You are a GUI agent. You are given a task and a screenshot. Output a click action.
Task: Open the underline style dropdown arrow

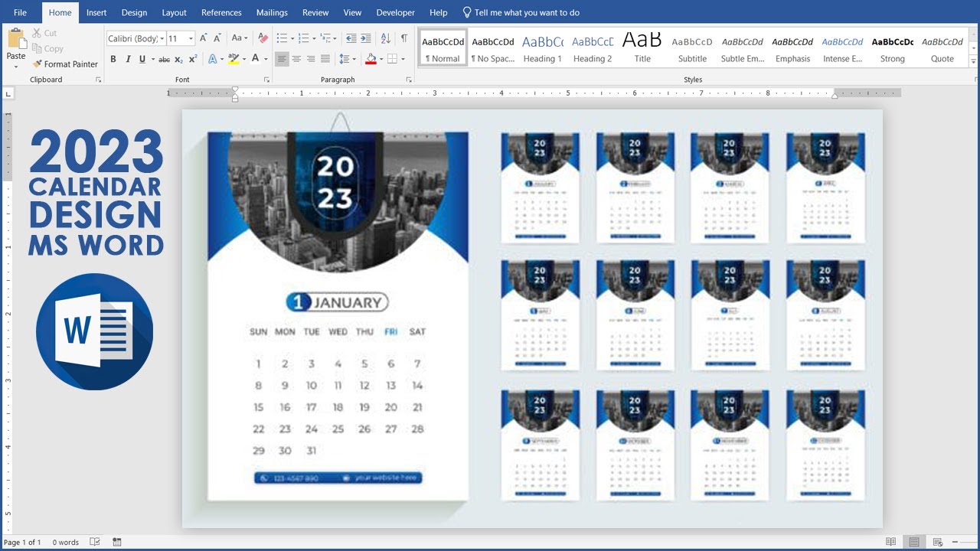click(152, 59)
